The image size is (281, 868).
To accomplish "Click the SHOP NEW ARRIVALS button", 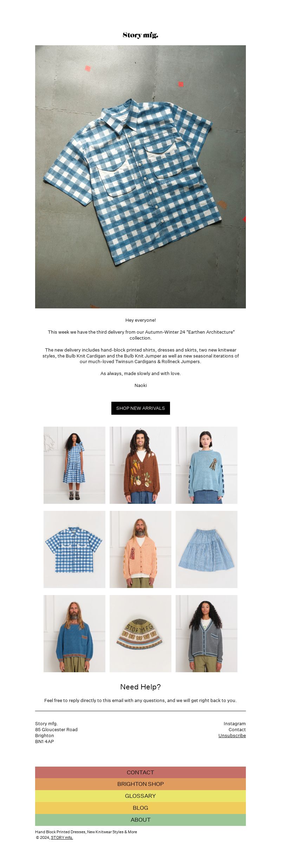I will [x=140, y=408].
